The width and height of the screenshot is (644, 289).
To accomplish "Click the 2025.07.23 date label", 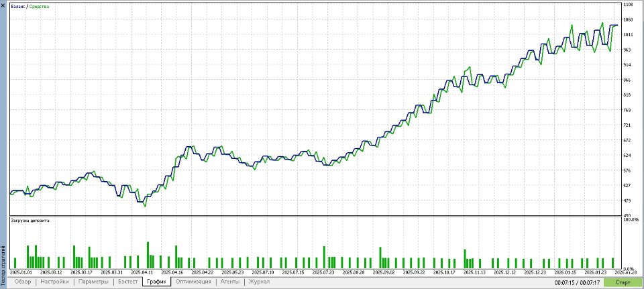I will point(323,272).
